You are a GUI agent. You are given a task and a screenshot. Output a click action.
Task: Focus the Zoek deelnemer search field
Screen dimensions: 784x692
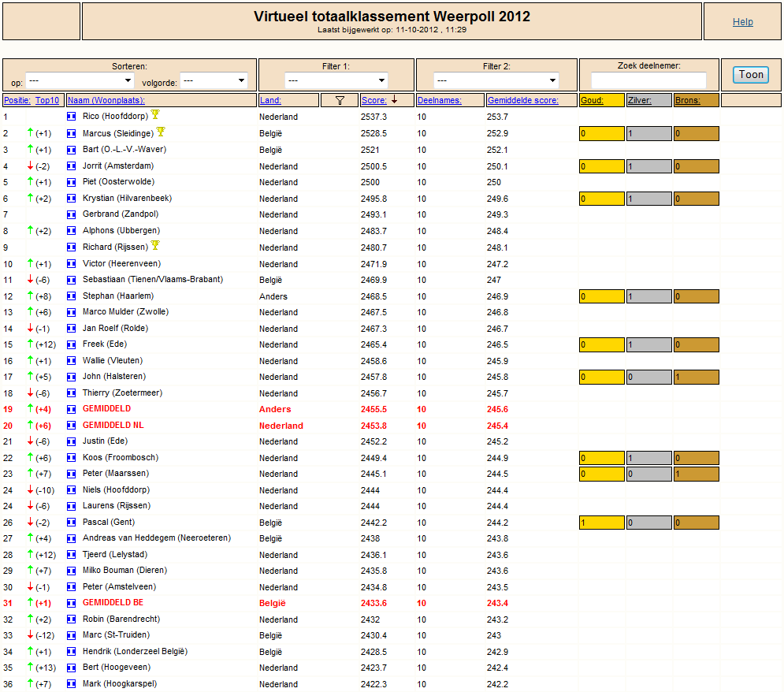tap(649, 80)
